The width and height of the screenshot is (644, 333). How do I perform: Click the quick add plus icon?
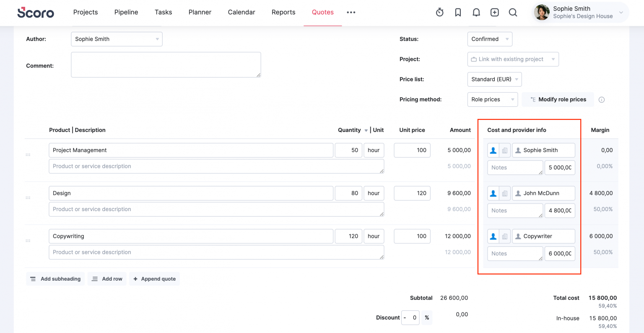(495, 12)
